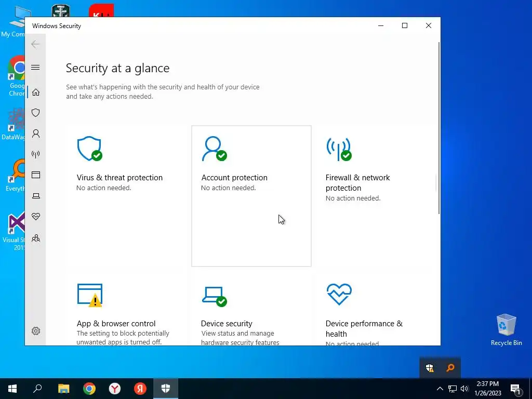Open App & browser control window icon in sidebar
532x399 pixels.
[x=36, y=175]
